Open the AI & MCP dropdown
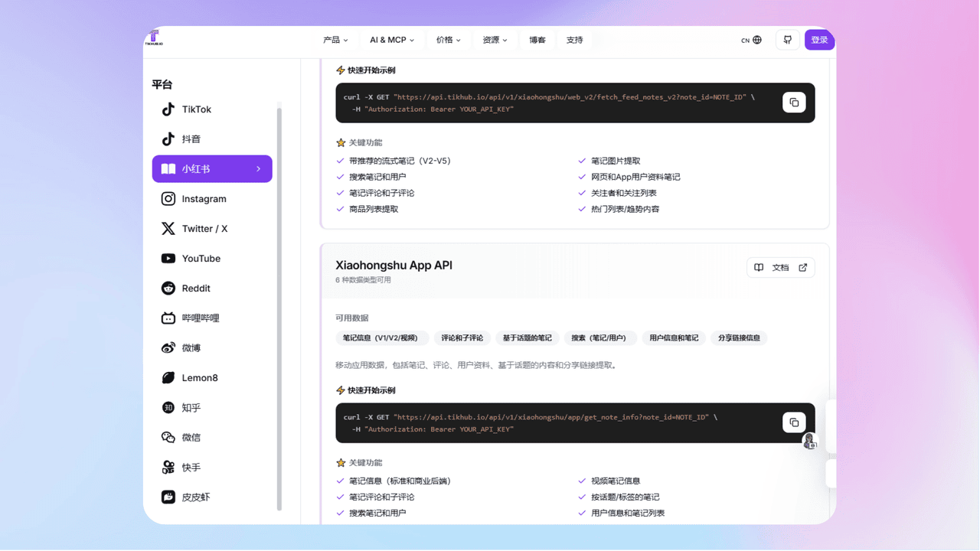 391,40
